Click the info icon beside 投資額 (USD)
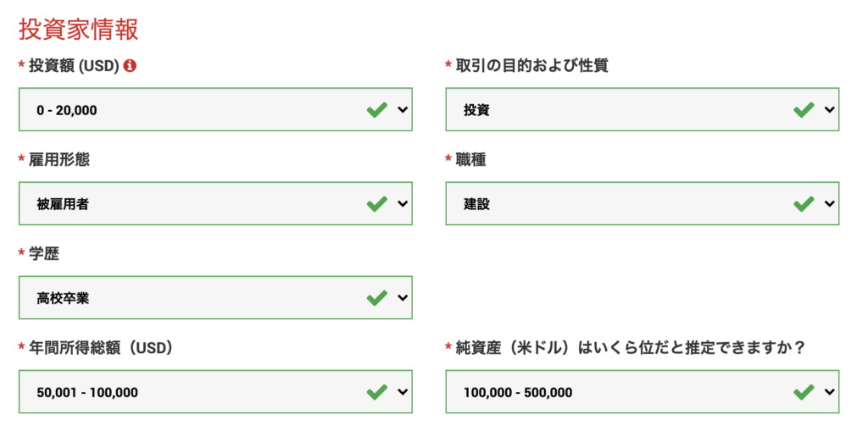Image resolution: width=868 pixels, height=431 pixels. [130, 66]
